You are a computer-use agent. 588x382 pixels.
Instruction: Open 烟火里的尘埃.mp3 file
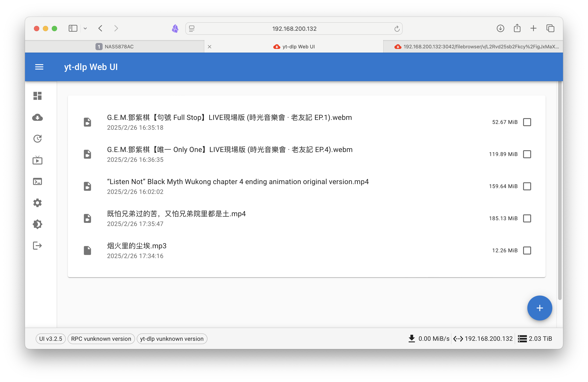pyautogui.click(x=137, y=246)
